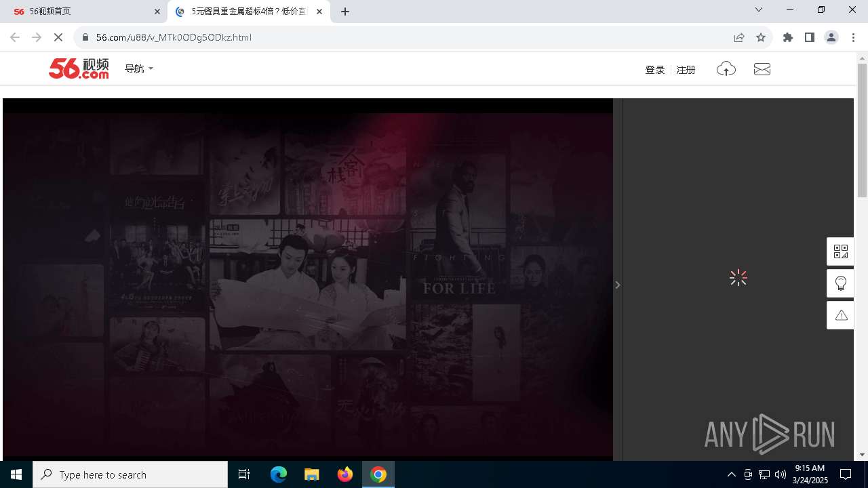Open the Chrome profile avatar

[x=831, y=37]
